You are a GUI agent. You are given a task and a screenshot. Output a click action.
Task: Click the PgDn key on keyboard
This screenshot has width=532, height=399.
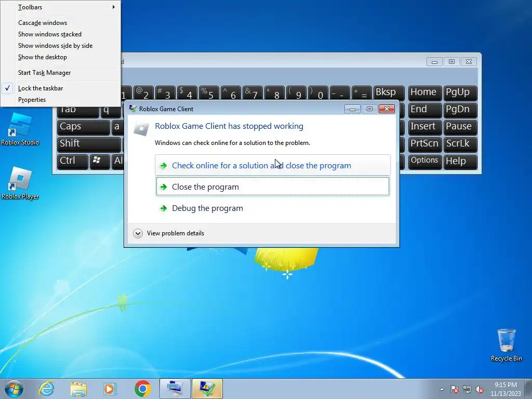point(460,110)
